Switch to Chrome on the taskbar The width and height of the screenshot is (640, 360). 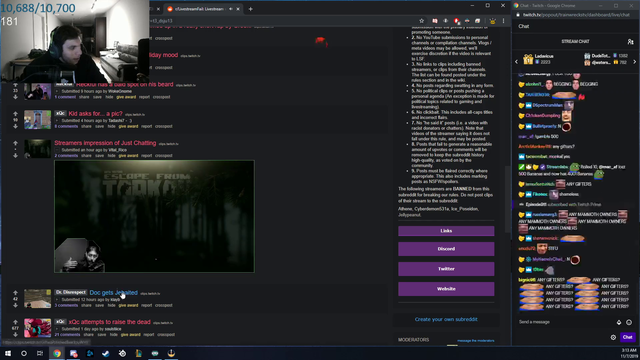57,353
